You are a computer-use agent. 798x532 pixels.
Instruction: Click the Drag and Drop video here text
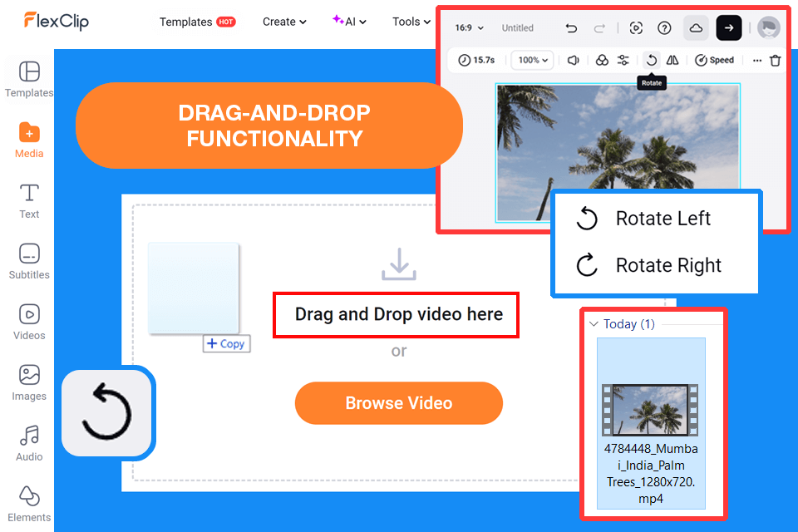[x=398, y=314]
